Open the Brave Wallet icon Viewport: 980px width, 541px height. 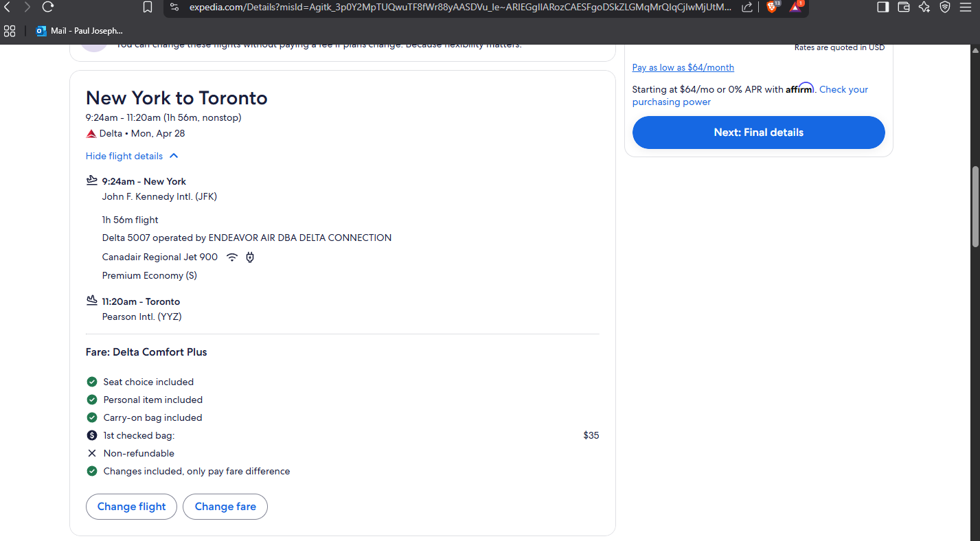(x=904, y=7)
